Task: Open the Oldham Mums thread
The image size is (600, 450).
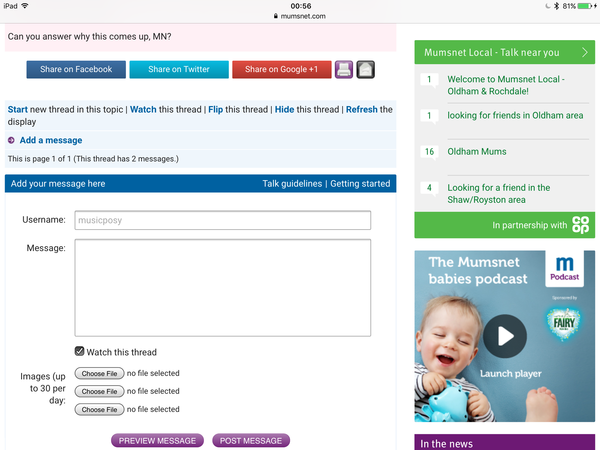Action: point(477,152)
